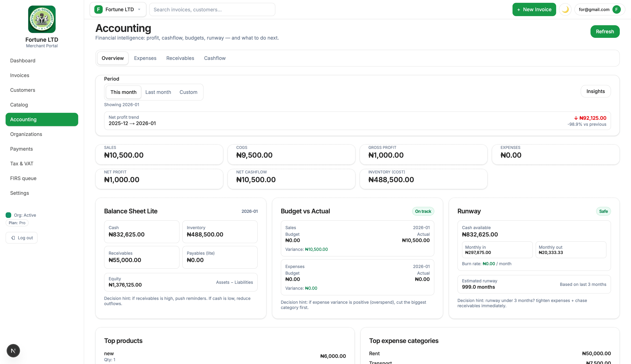
Task: Select the Last month period
Action: click(158, 92)
